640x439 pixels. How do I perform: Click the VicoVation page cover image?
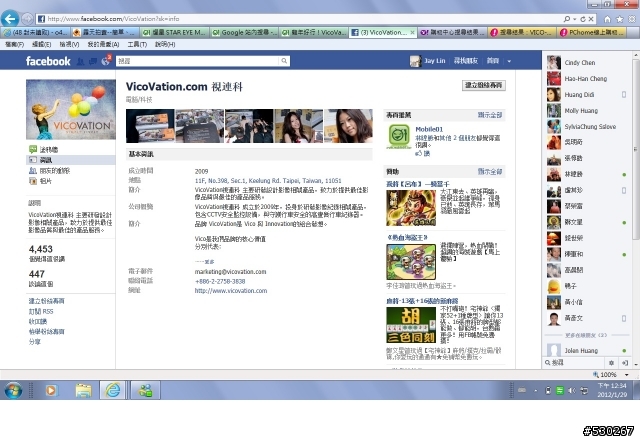[71, 109]
